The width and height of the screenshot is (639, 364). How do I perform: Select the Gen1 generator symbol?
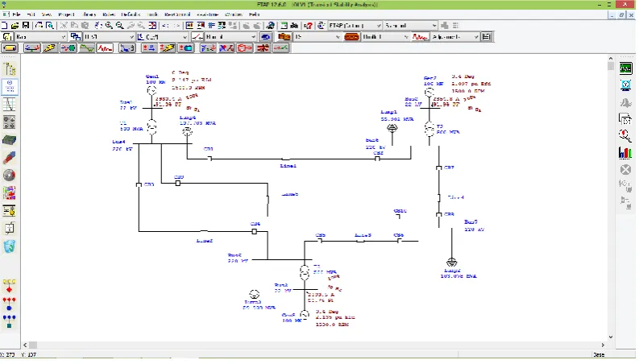pyautogui.click(x=151, y=90)
